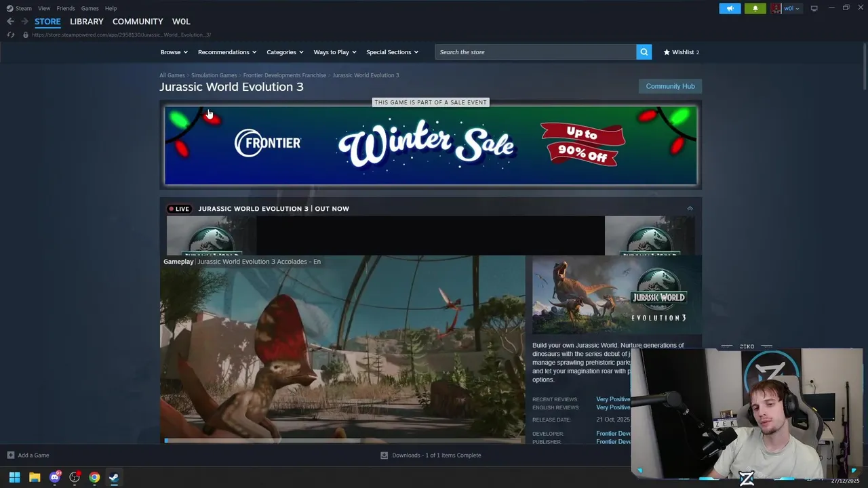
Task: Open the announcements megaphone button
Action: [730, 8]
